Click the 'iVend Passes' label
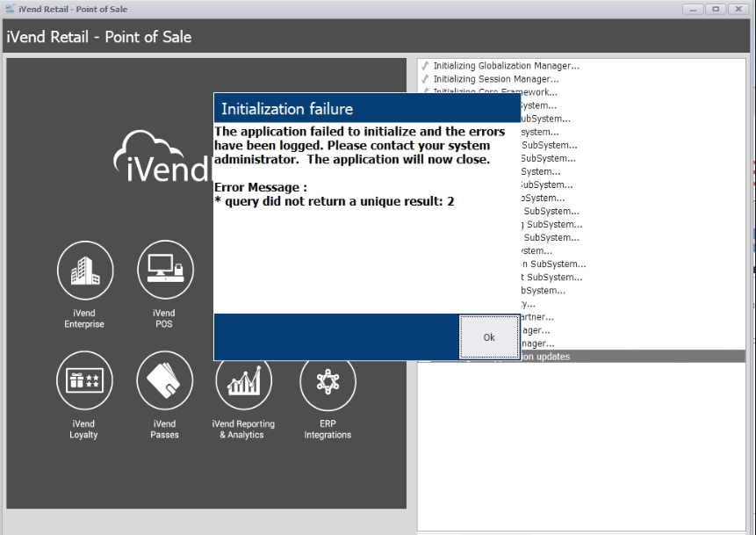The width and height of the screenshot is (756, 535). [x=164, y=430]
